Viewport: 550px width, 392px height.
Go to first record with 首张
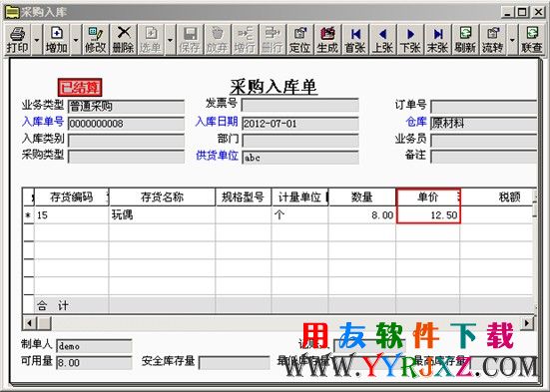[355, 40]
